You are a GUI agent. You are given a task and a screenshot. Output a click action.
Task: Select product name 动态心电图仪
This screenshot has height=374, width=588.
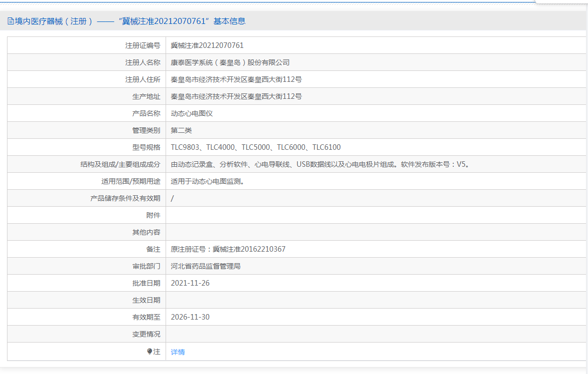[192, 113]
